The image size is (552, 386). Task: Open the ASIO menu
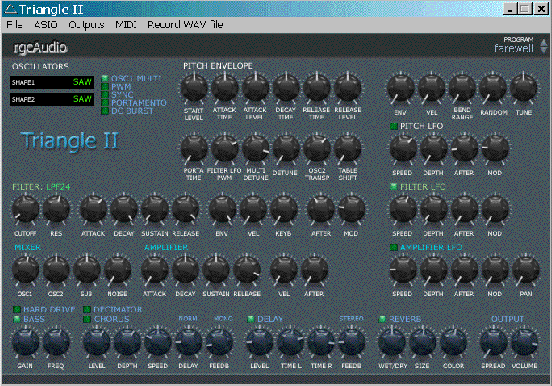click(x=46, y=25)
